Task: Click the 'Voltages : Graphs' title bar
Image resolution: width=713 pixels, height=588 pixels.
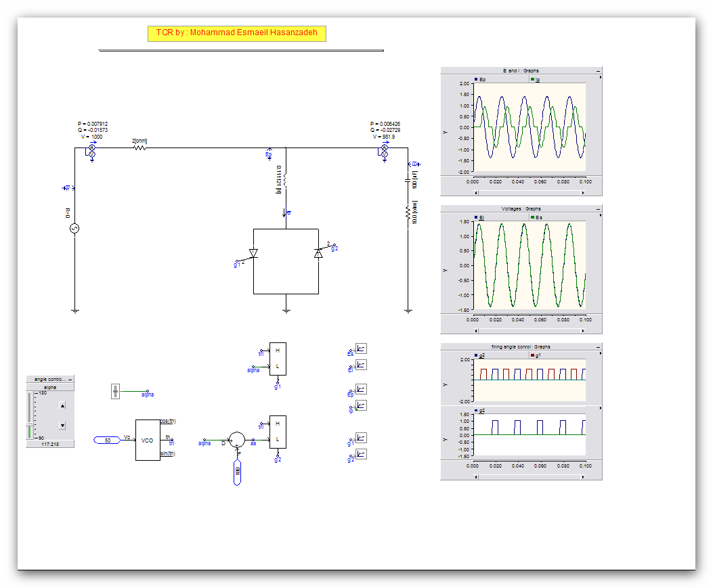Action: click(x=521, y=209)
